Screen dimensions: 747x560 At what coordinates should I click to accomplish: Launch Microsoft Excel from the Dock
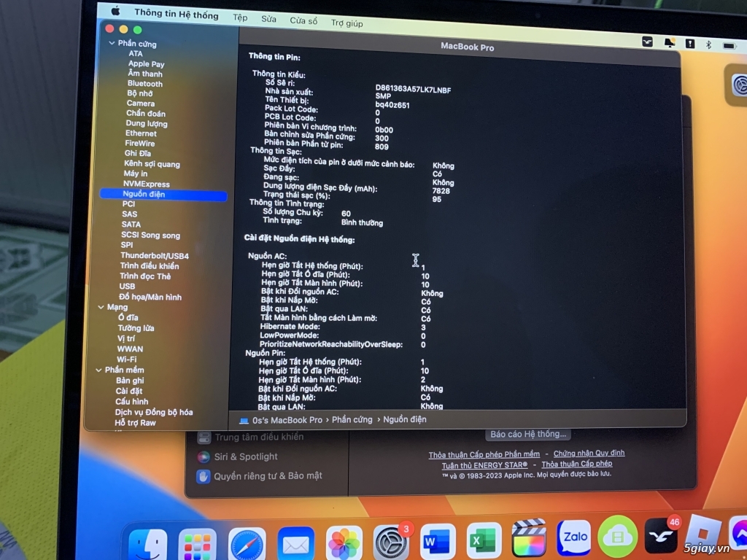click(484, 540)
